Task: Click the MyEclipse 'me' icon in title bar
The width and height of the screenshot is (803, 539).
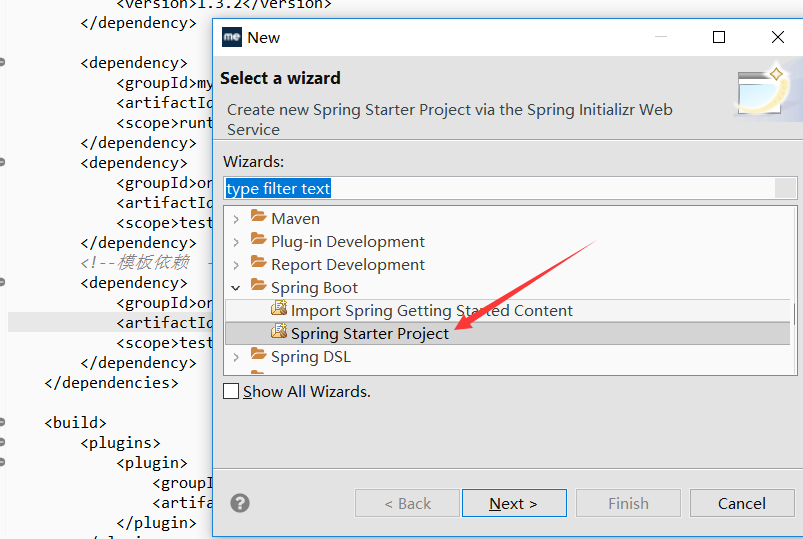Action: pos(231,37)
